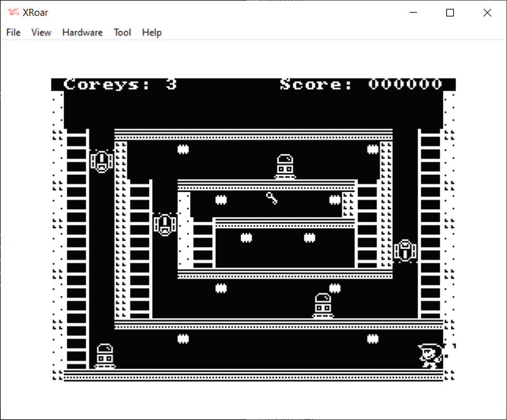
Task: Maximize the XRoar window
Action: [450, 13]
